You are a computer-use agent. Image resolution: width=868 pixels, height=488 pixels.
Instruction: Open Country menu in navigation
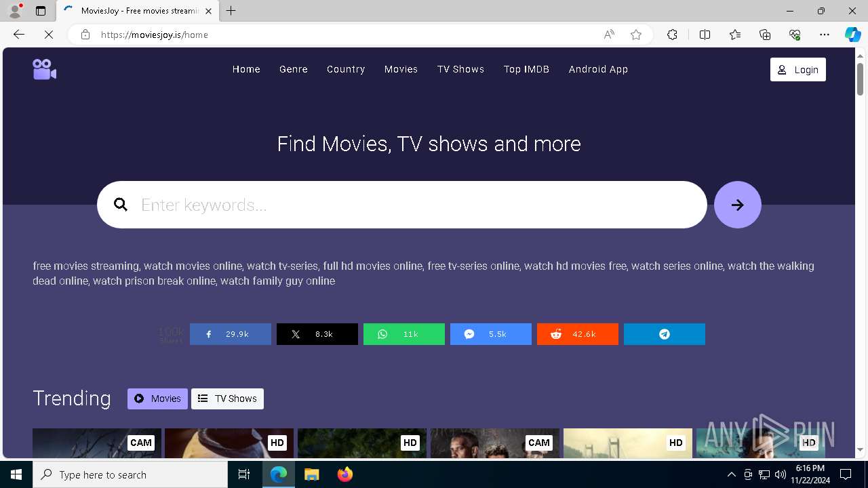click(x=346, y=69)
